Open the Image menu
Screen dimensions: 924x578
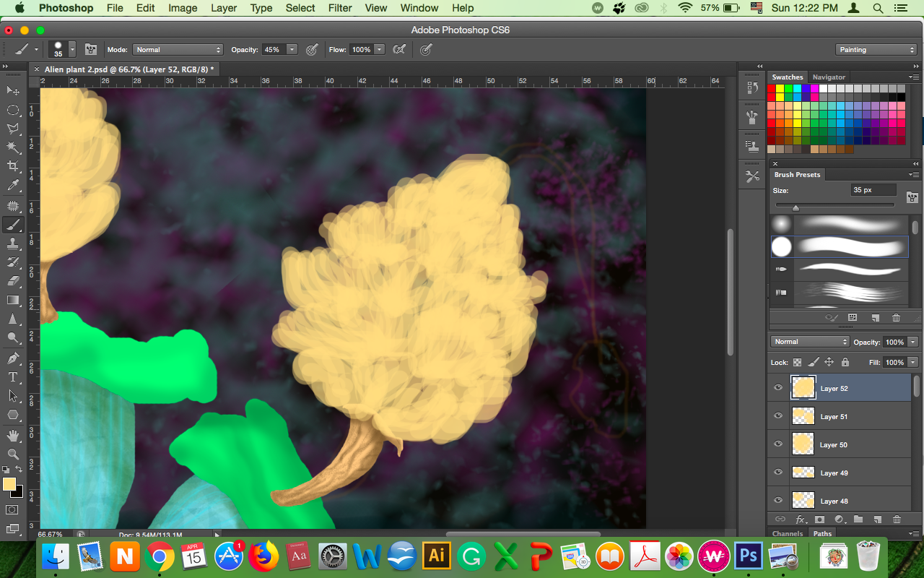[x=183, y=8]
